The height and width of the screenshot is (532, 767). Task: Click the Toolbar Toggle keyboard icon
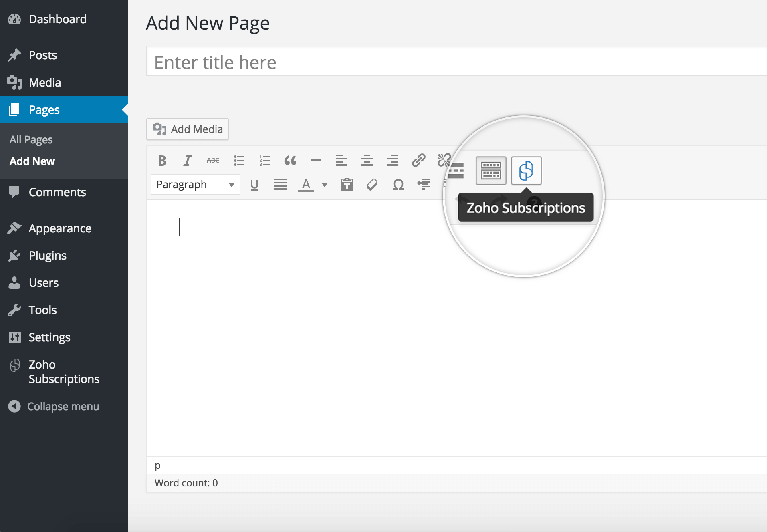click(x=491, y=171)
